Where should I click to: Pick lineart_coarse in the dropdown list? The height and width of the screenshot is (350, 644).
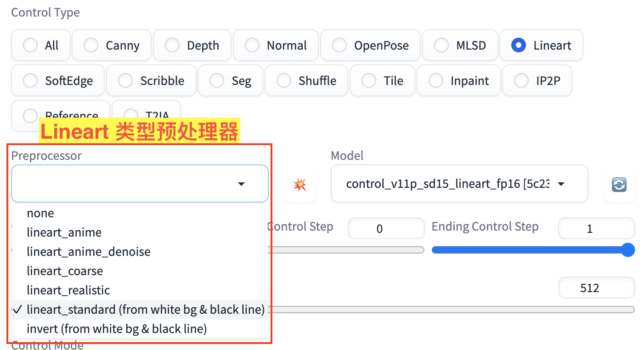(x=65, y=271)
